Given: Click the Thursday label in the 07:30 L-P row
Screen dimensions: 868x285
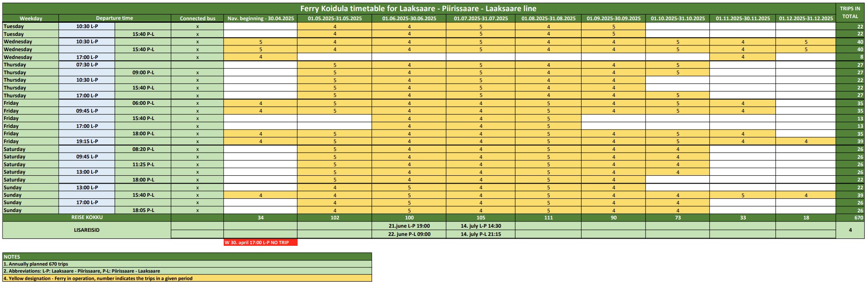Looking at the screenshot, I should coord(31,65).
